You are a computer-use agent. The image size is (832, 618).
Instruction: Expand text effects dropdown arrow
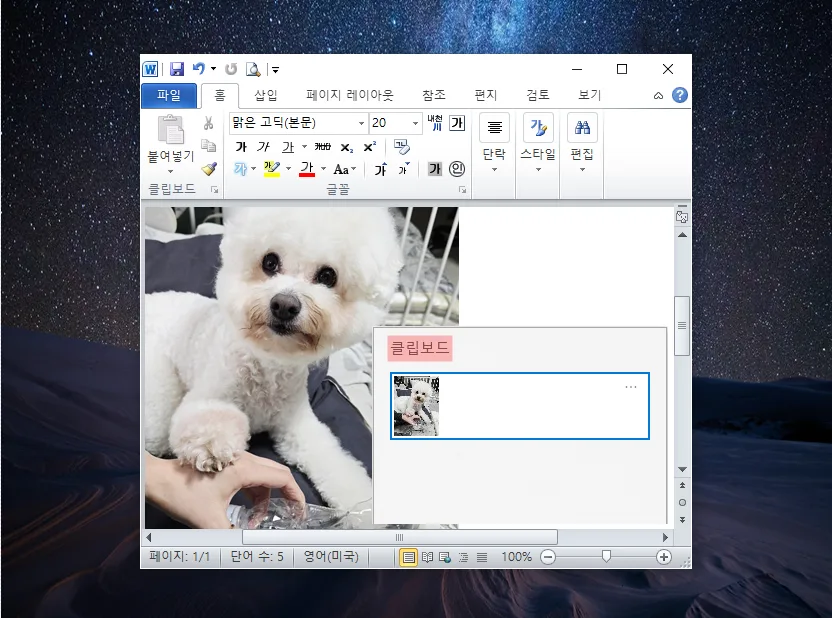(254, 169)
